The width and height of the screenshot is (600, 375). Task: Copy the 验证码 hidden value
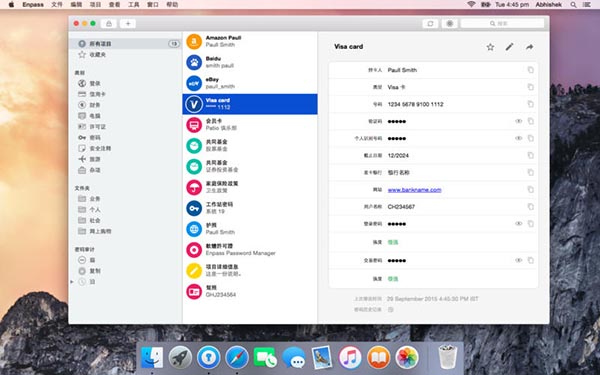[530, 121]
